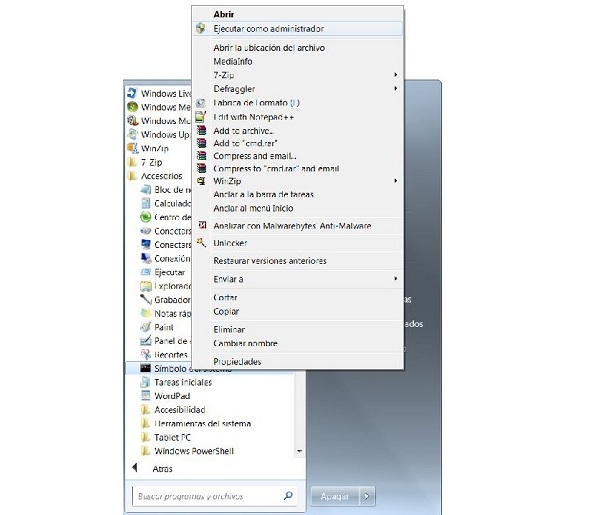
Task: Expand the Enviar a submenu arrow
Action: [x=396, y=279]
